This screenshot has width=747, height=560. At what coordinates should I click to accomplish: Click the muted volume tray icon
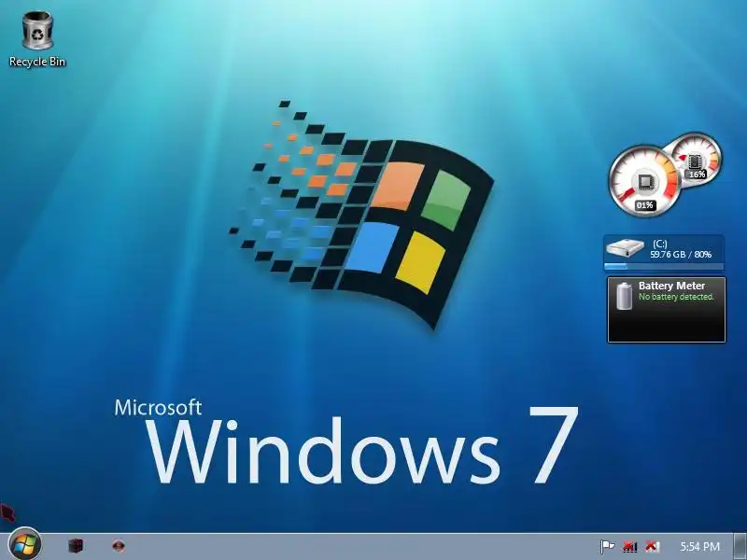click(652, 546)
